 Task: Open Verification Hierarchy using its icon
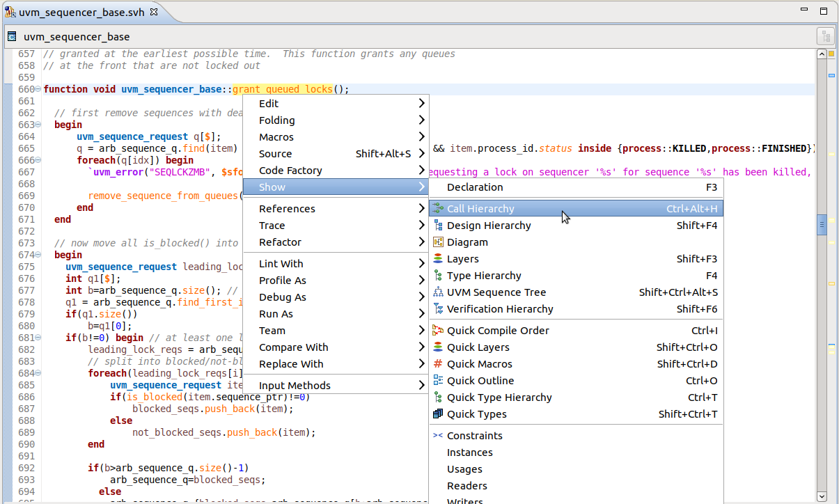pyautogui.click(x=437, y=308)
